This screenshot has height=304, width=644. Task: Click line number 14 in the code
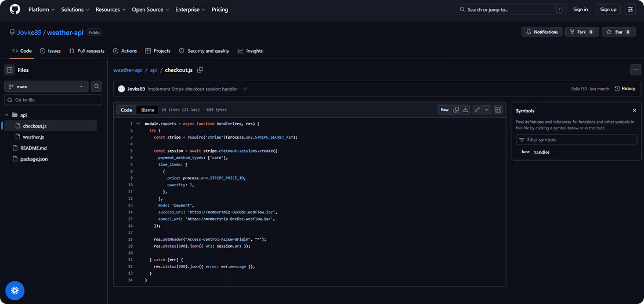131,212
